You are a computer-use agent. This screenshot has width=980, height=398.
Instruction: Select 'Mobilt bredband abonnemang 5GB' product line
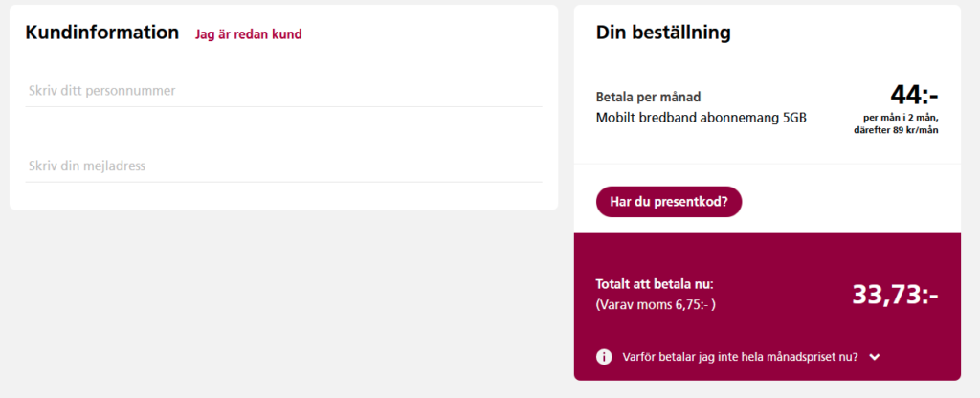coord(702,118)
